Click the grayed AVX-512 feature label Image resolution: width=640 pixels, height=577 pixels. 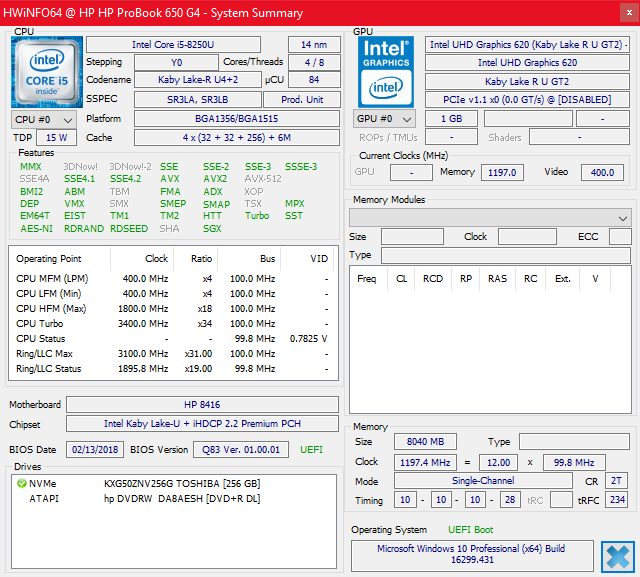pyautogui.click(x=263, y=179)
